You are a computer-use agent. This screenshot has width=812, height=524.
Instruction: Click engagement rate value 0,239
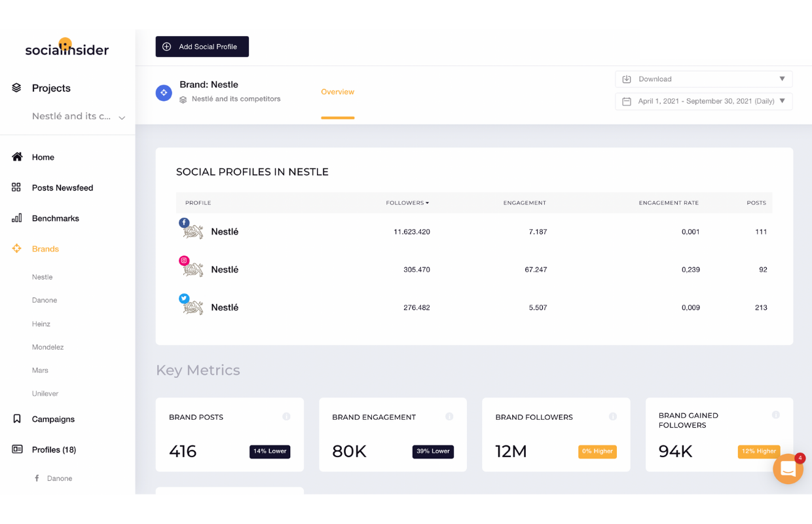(x=690, y=270)
